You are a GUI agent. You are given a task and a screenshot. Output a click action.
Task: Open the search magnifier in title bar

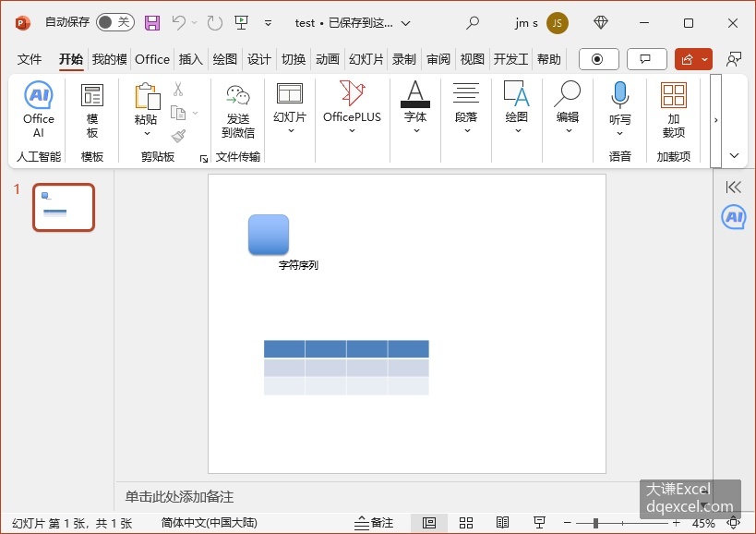pos(473,22)
